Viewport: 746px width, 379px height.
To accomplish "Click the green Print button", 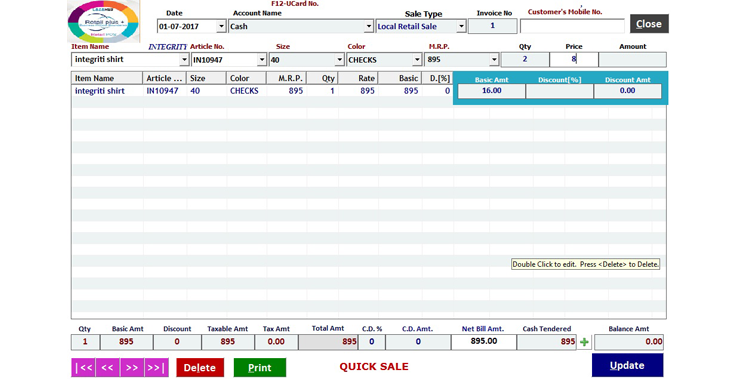I will pyautogui.click(x=260, y=368).
